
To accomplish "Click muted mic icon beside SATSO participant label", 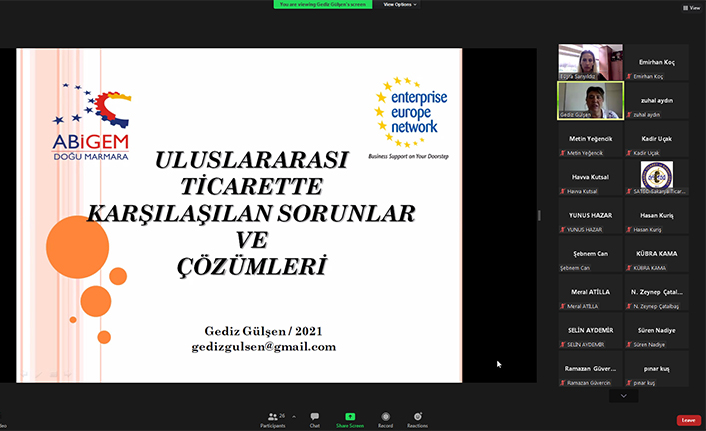I will (x=629, y=191).
